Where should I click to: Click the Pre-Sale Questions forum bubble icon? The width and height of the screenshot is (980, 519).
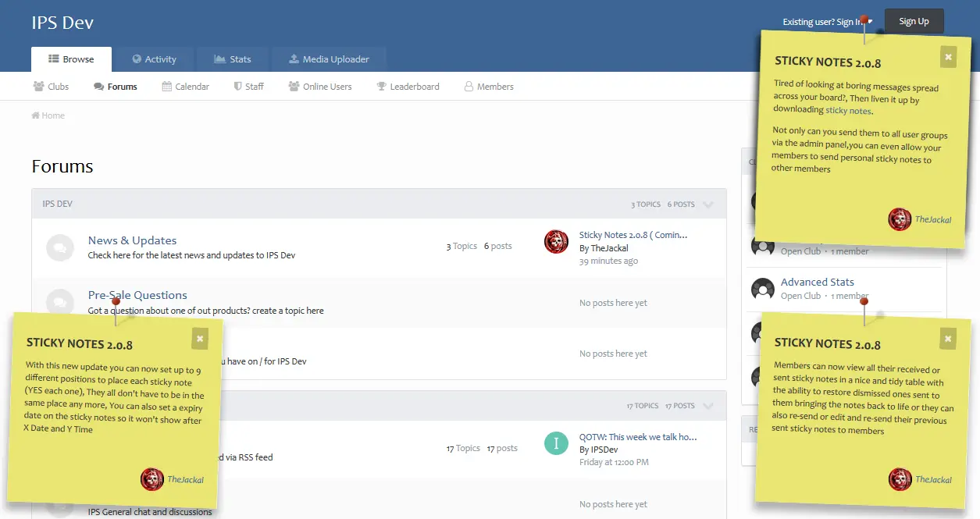click(x=60, y=301)
